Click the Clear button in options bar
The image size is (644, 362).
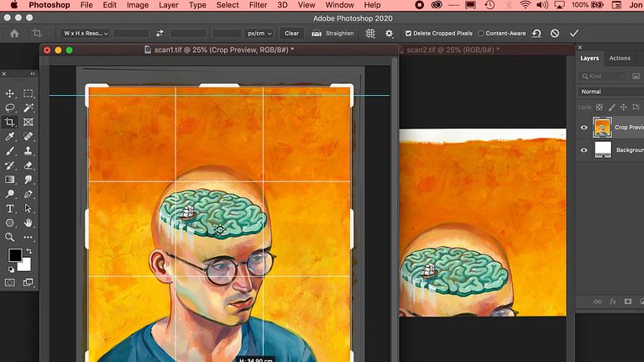(291, 34)
